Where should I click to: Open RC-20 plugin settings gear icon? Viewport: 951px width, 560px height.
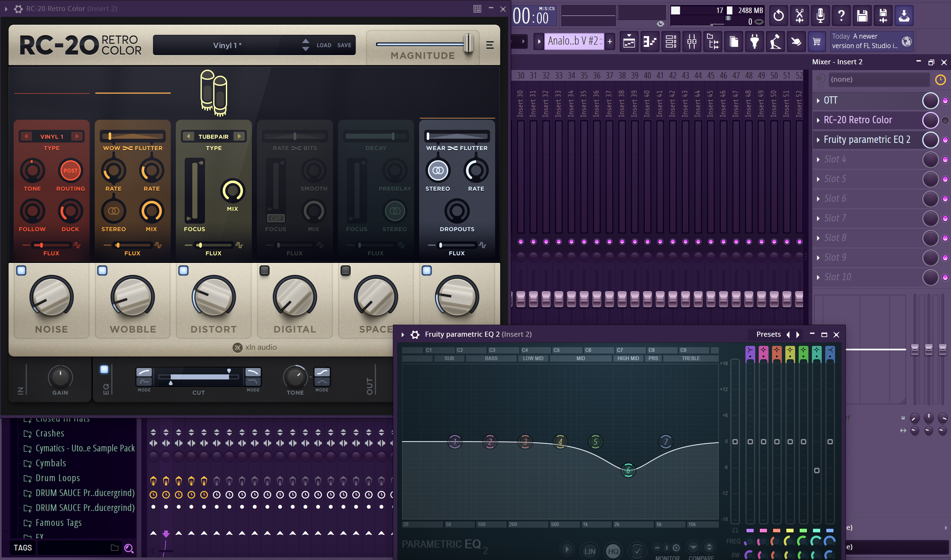tap(18, 9)
